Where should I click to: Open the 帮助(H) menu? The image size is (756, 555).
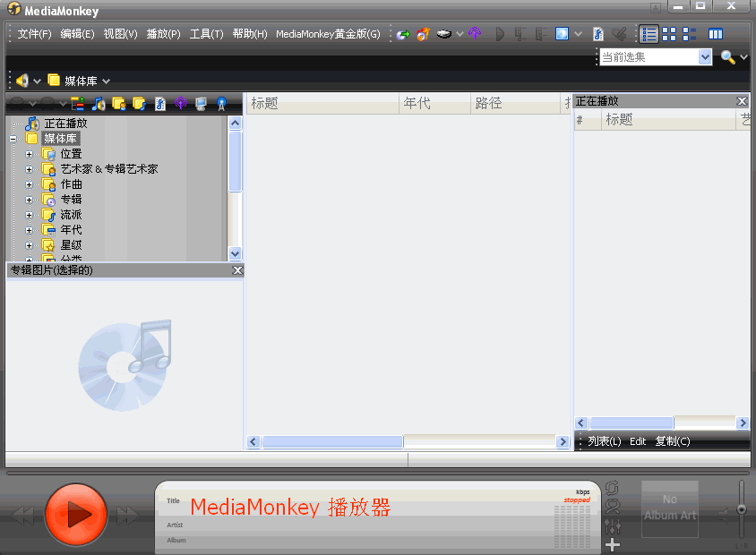(x=250, y=34)
